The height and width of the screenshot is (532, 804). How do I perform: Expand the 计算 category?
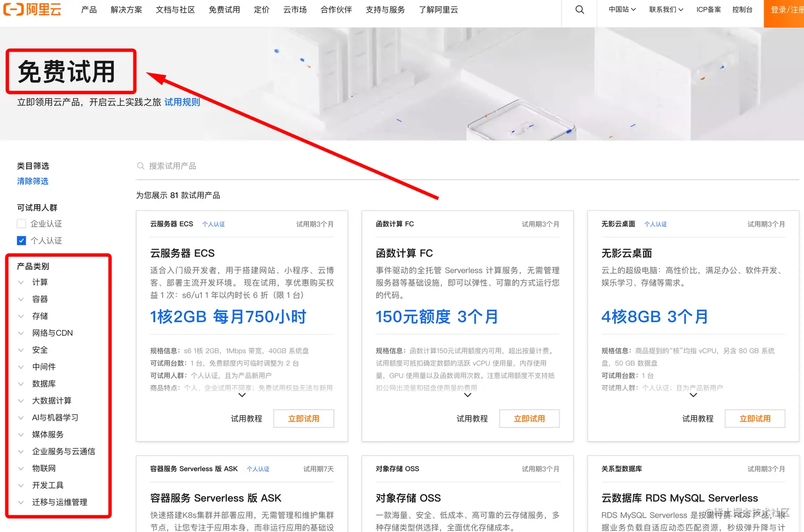(x=21, y=282)
